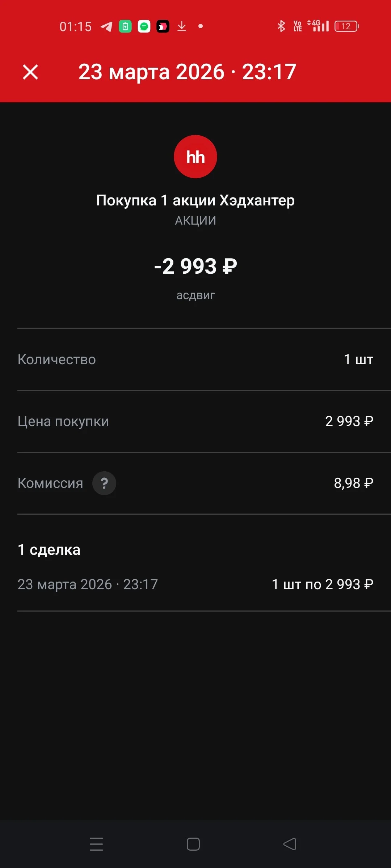Go to Android home with square button
391x868 pixels.
click(x=193, y=844)
